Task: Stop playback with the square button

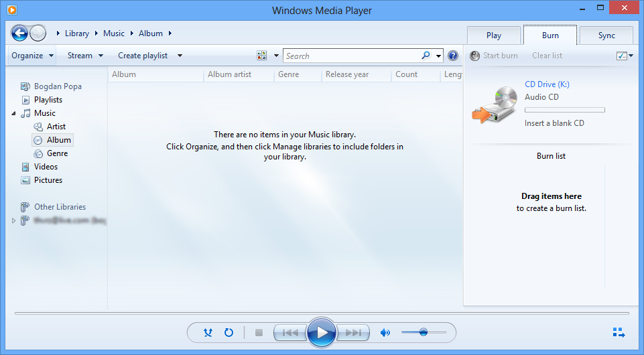Action: [259, 332]
